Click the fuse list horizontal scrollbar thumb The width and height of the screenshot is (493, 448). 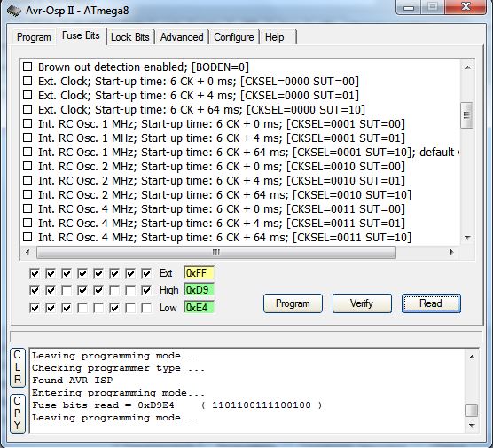click(x=216, y=252)
